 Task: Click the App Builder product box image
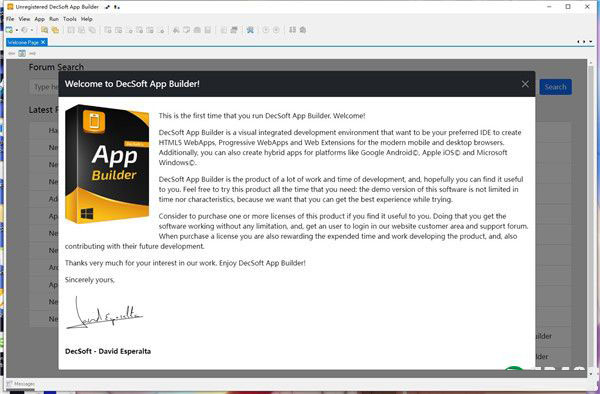click(x=107, y=164)
